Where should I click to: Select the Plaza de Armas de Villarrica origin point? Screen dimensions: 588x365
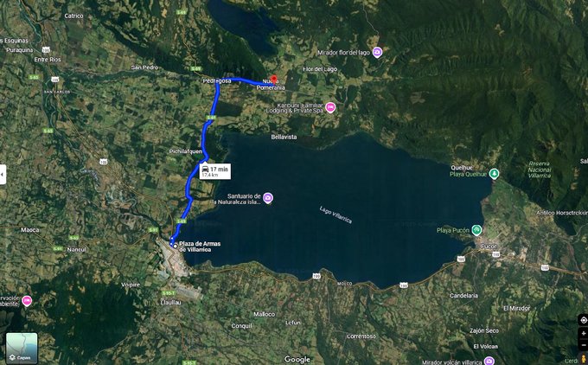pos(175,246)
